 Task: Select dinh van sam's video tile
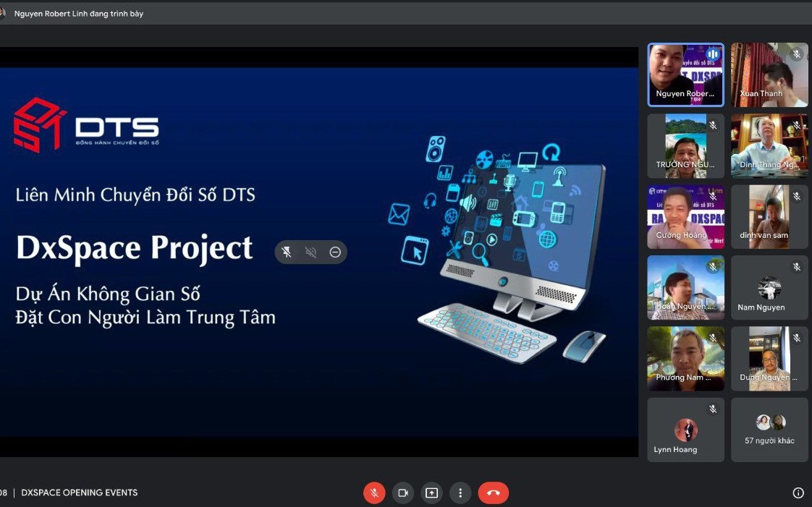point(769,217)
